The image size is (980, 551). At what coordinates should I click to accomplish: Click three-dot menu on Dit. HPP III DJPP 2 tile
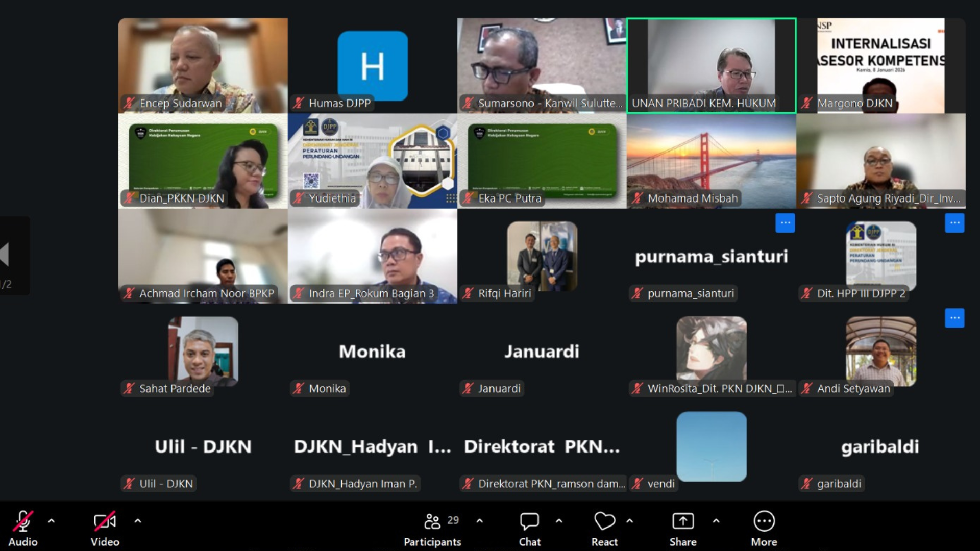click(954, 223)
